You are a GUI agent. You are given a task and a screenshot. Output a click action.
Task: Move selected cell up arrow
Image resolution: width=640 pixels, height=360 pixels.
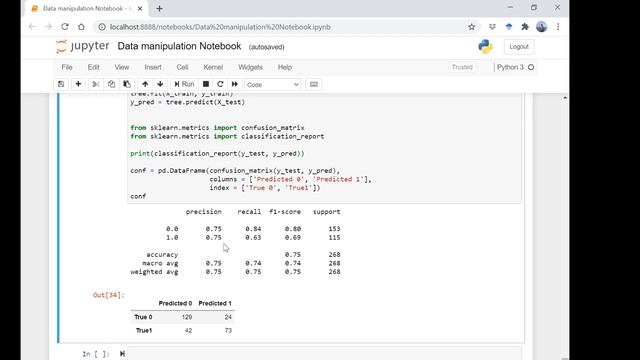tap(145, 84)
